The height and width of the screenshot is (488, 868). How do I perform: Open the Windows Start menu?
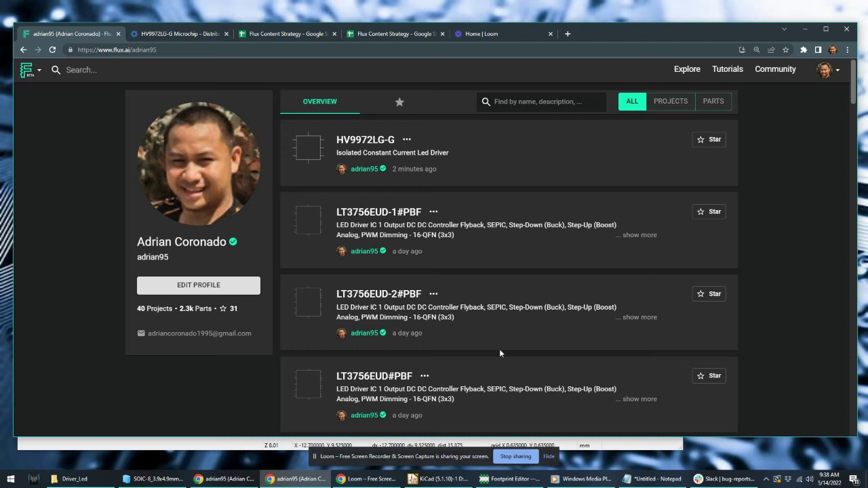10,479
